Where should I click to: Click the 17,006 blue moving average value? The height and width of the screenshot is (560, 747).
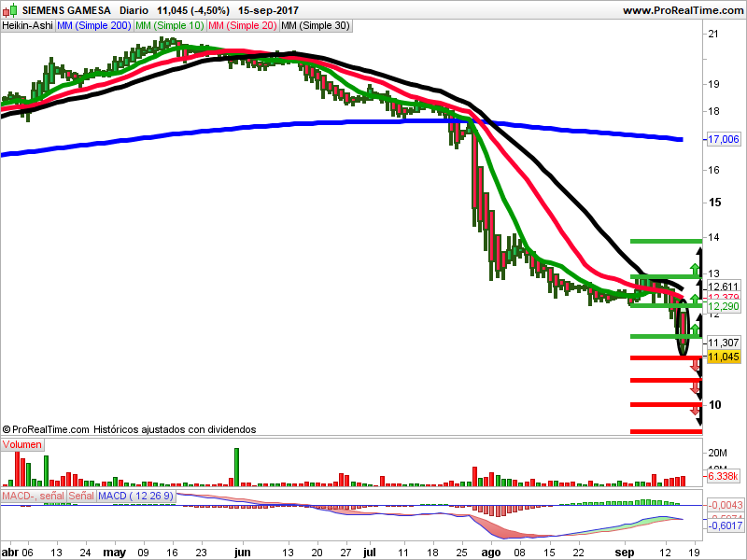(723, 139)
